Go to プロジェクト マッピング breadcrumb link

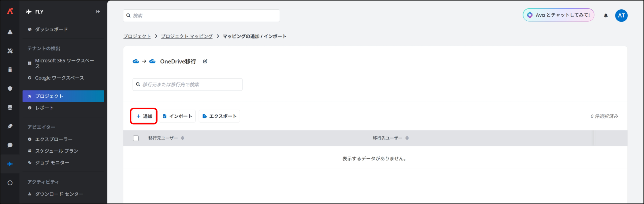tap(187, 36)
